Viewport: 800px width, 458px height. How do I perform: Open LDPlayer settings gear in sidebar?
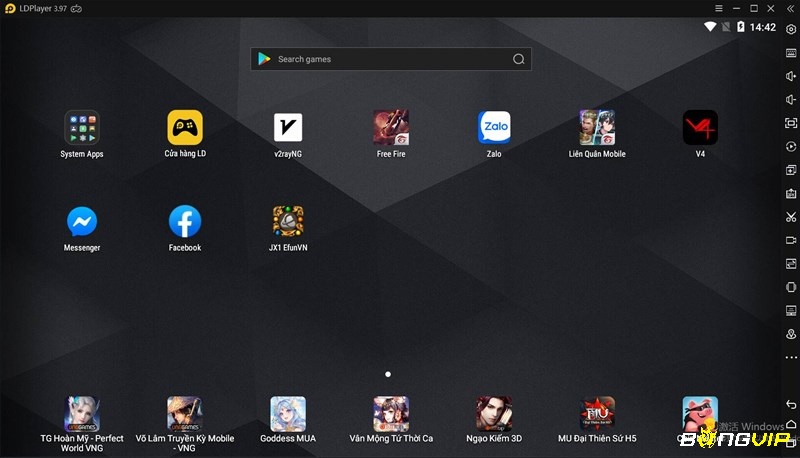point(791,30)
